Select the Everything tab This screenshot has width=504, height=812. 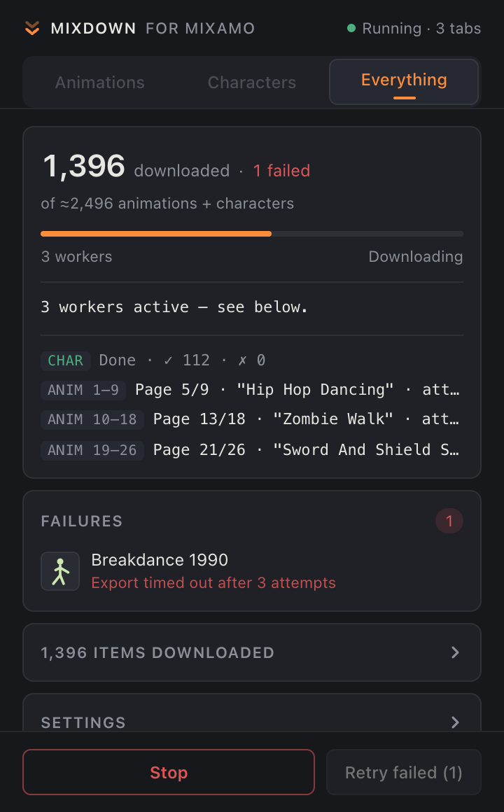pos(404,82)
